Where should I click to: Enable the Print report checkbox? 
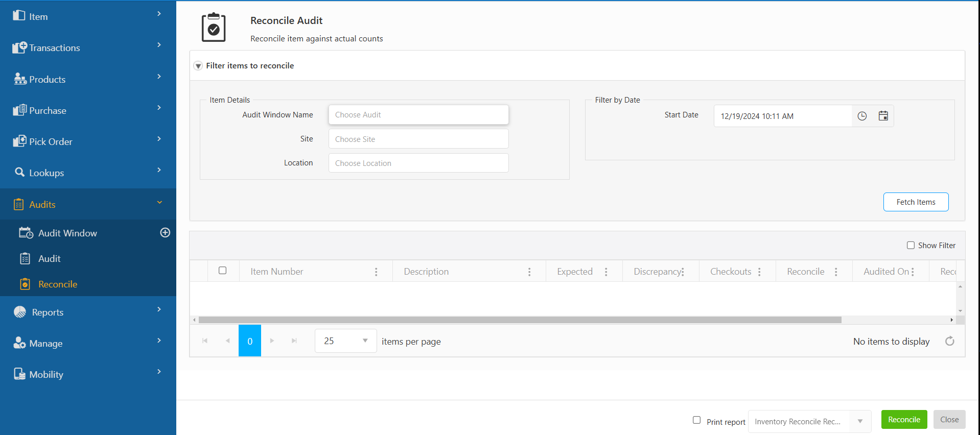point(696,420)
